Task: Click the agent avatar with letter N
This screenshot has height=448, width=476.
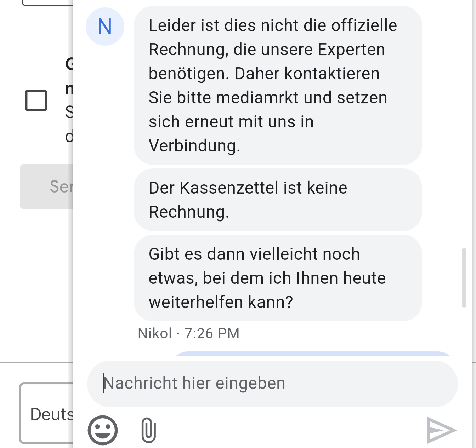Action: pyautogui.click(x=105, y=27)
